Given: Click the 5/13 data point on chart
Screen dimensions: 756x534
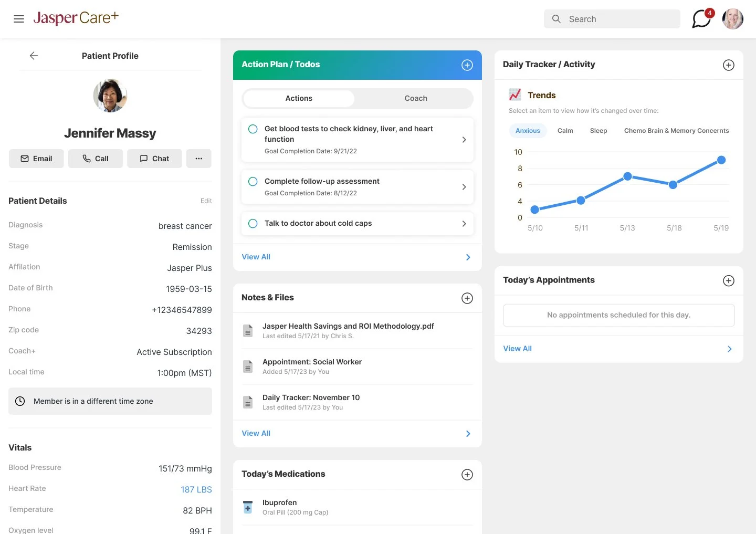Looking at the screenshot, I should coord(627,176).
